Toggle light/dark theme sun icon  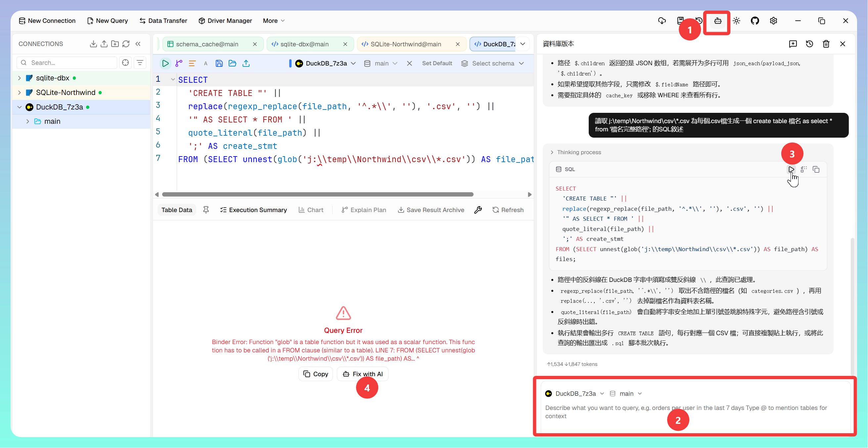click(737, 21)
